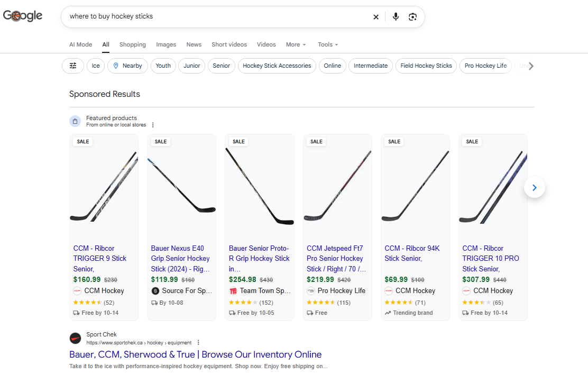588x374 pixels.
Task: Open the Google logo homepage
Action: pos(23,16)
